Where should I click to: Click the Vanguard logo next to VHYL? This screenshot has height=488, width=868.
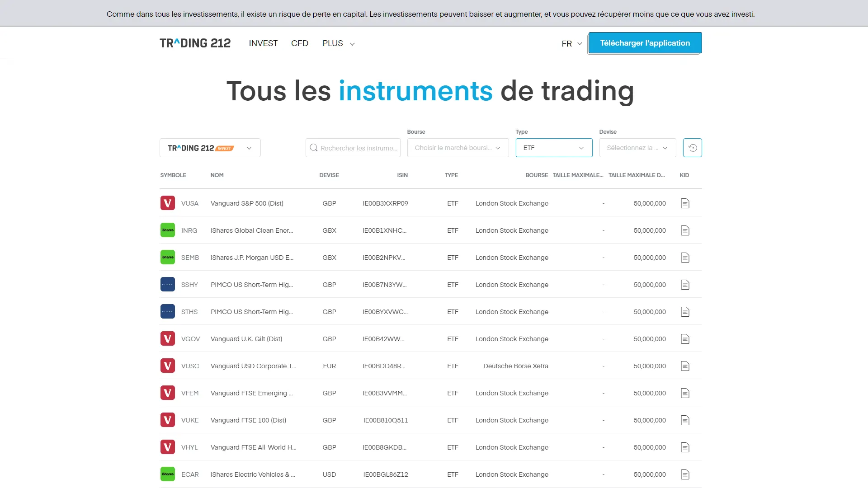pyautogui.click(x=168, y=447)
